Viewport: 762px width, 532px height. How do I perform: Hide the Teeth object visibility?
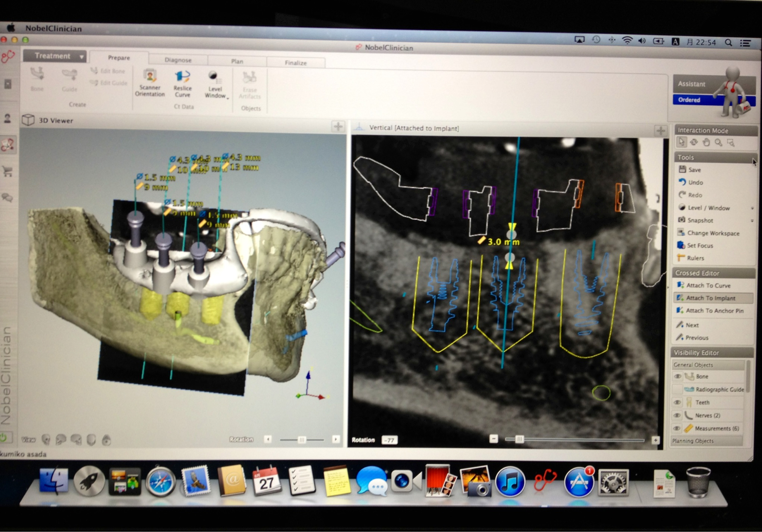click(x=677, y=403)
